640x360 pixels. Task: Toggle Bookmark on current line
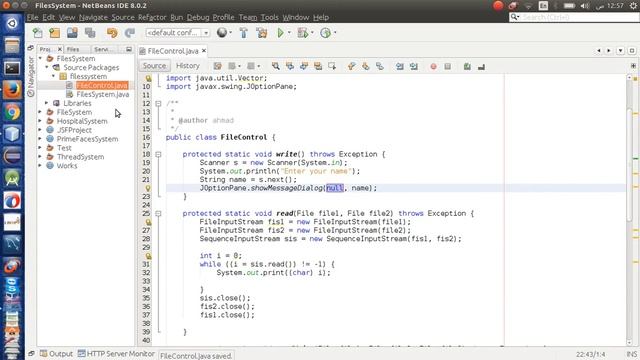click(380, 66)
